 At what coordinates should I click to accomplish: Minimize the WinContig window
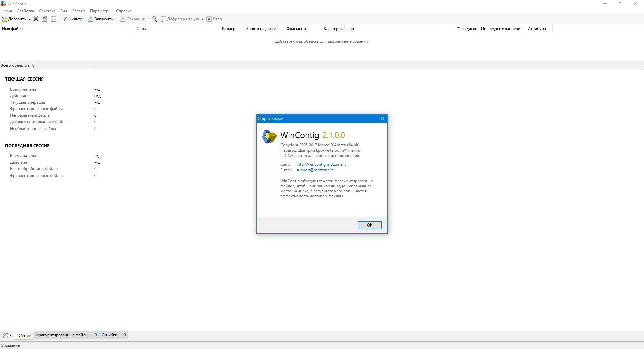click(x=605, y=4)
